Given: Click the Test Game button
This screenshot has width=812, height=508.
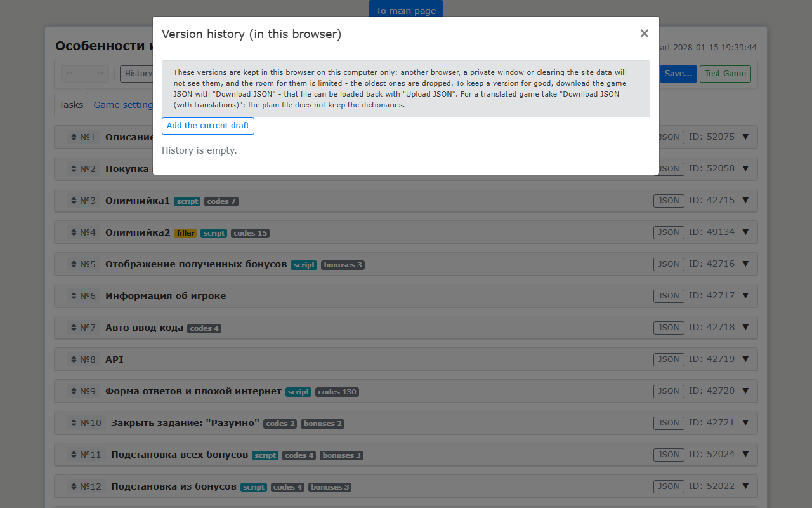Looking at the screenshot, I should coord(725,74).
